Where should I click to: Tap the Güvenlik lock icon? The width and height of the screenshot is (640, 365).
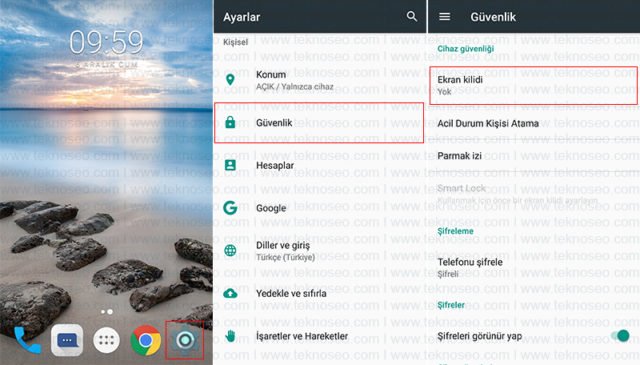coord(230,122)
